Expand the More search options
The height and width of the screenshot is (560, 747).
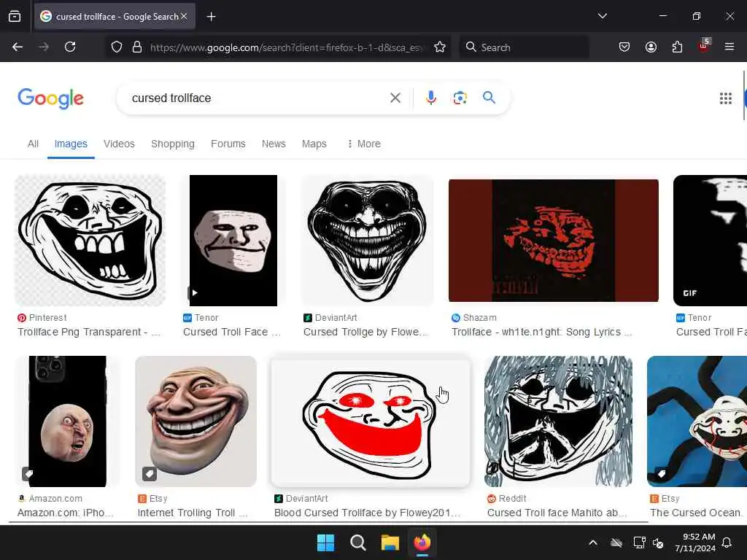pos(364,144)
